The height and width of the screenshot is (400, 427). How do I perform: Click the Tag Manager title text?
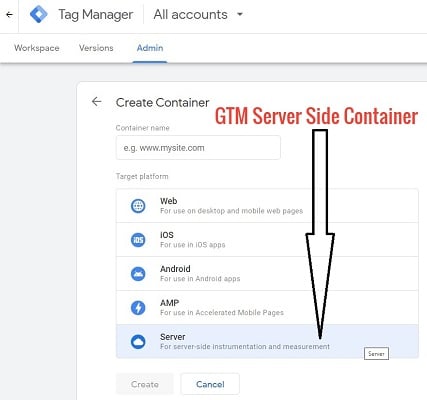(x=96, y=15)
